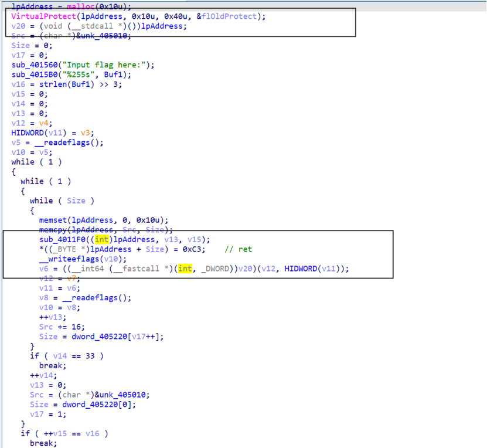
Task: Open the sub_401560 function call
Action: 35,65
